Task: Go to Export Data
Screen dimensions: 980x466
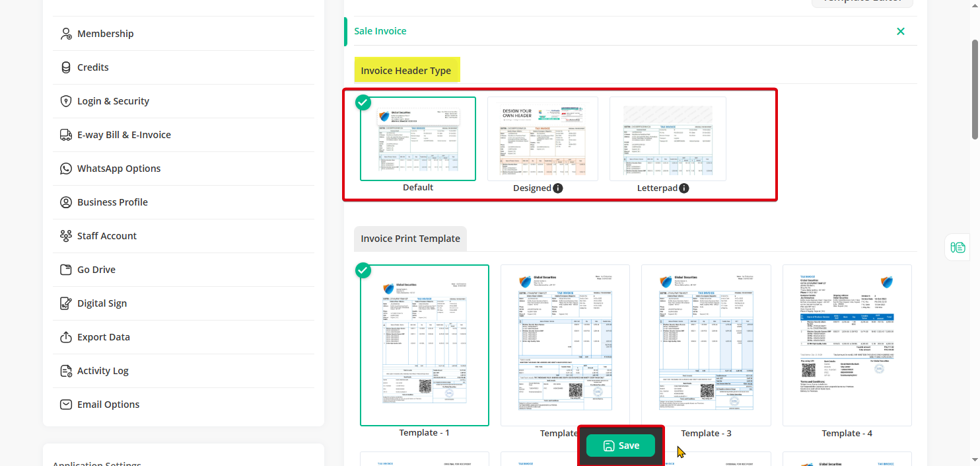Action: coord(184,337)
